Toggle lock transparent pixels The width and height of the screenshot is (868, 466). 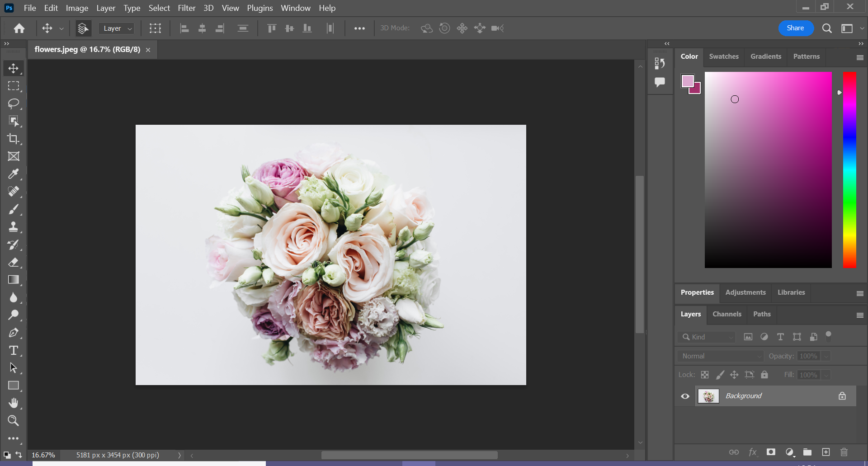[x=705, y=375]
